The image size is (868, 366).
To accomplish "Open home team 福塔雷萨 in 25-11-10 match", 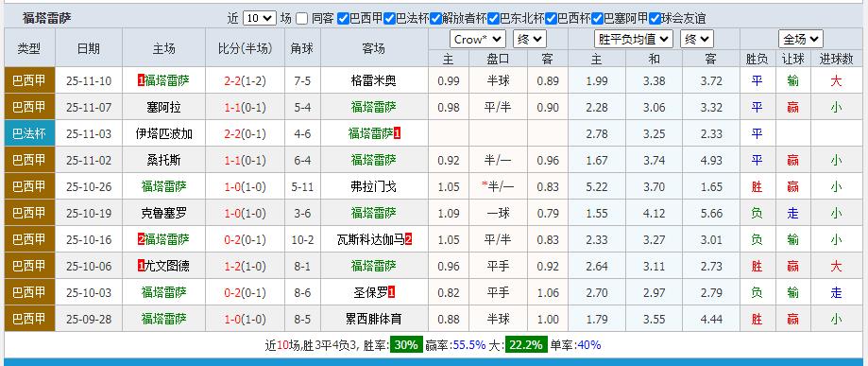I will pyautogui.click(x=167, y=81).
